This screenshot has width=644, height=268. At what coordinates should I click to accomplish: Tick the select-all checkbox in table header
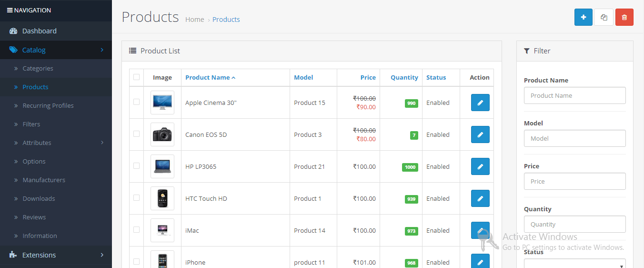pos(137,77)
